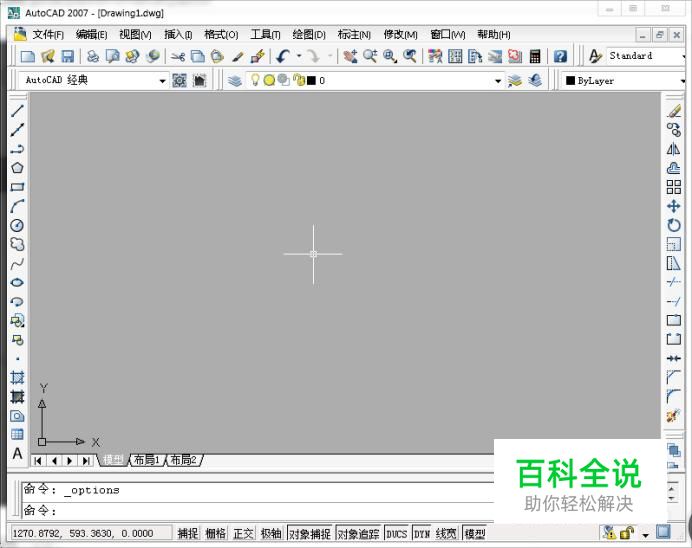
Task: Toggle 正交 ortho mode
Action: coord(243,533)
